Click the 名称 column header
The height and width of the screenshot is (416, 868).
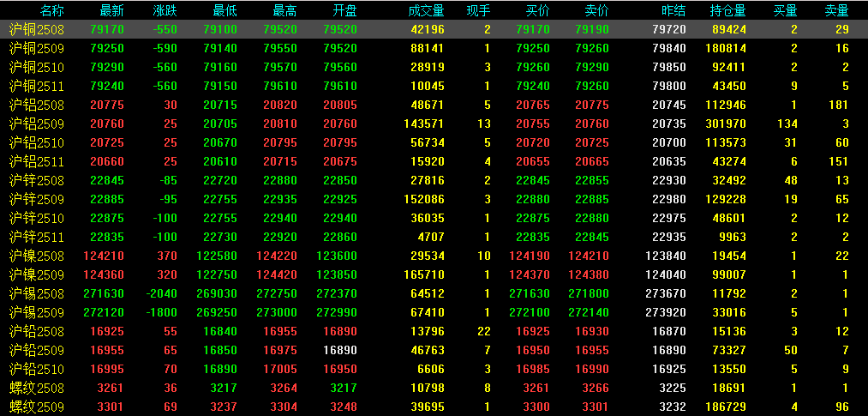[52, 10]
